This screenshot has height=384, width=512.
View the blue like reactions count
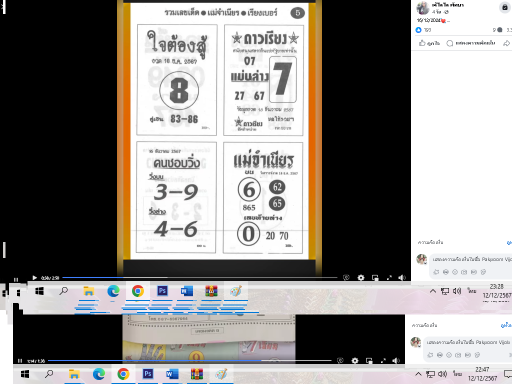tap(423, 30)
